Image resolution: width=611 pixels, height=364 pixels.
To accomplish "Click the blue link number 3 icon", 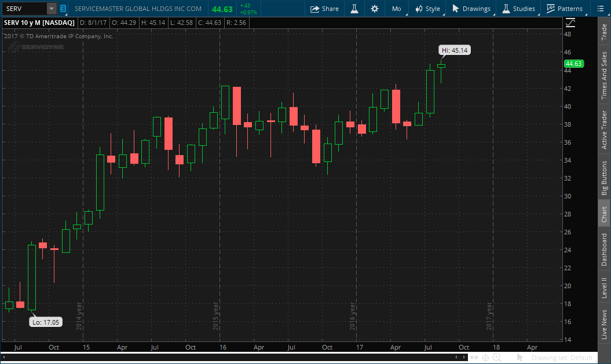I will pos(63,9).
